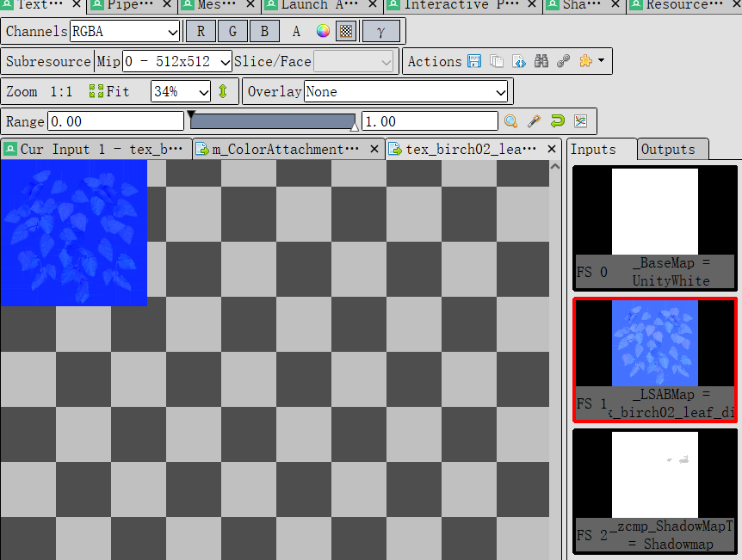Expand the Mip level dropdown
The height and width of the screenshot is (560, 742).
[x=176, y=61]
